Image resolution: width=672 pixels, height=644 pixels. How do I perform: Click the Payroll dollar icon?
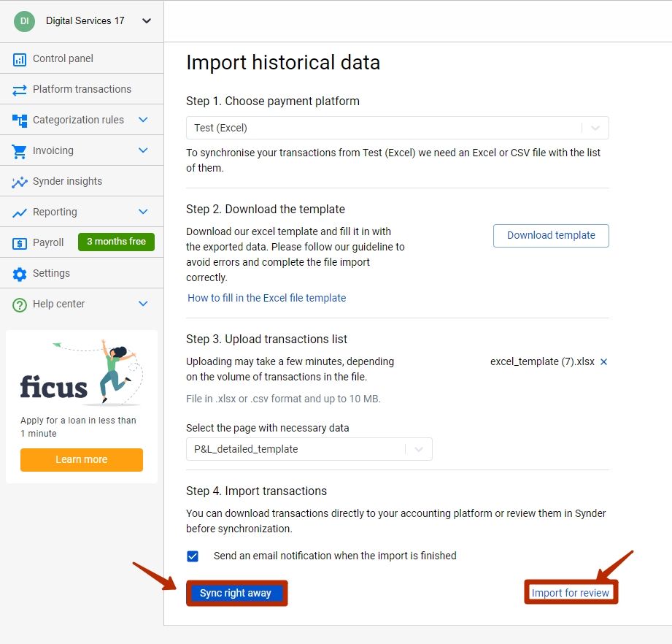coord(19,243)
